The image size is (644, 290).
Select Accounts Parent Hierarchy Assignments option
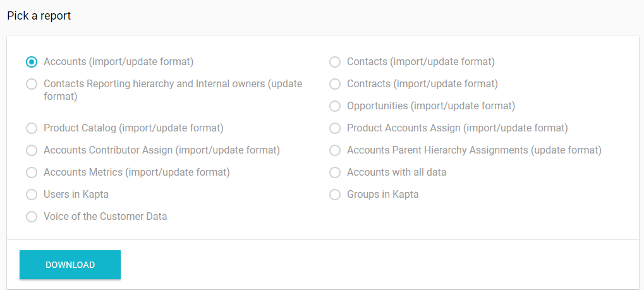coord(335,150)
